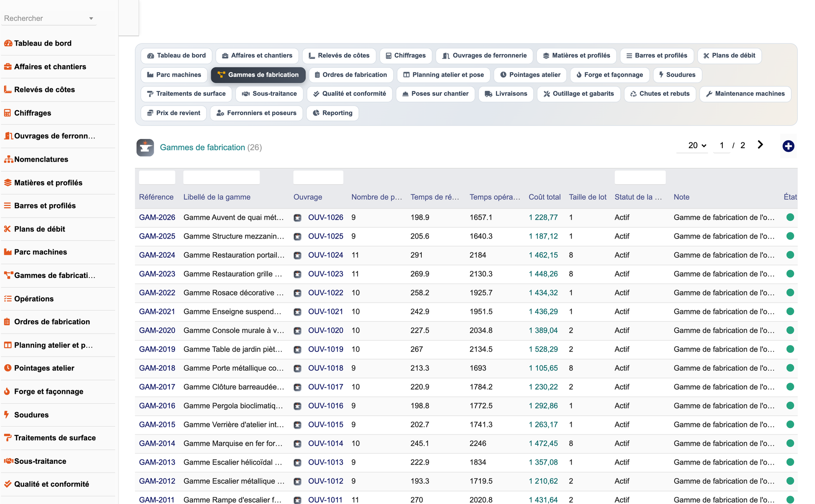
Task: Click the Traitements de surface paint roller sidebar icon
Action: pyautogui.click(x=8, y=438)
